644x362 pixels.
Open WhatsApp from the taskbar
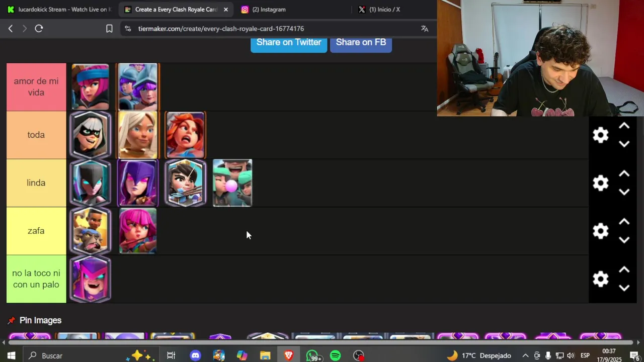(312, 355)
